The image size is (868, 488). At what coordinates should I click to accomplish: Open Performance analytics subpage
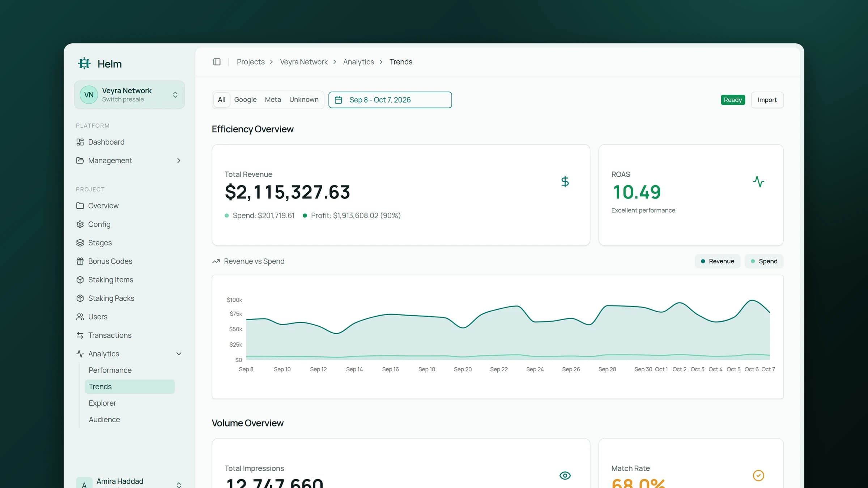click(x=129, y=370)
